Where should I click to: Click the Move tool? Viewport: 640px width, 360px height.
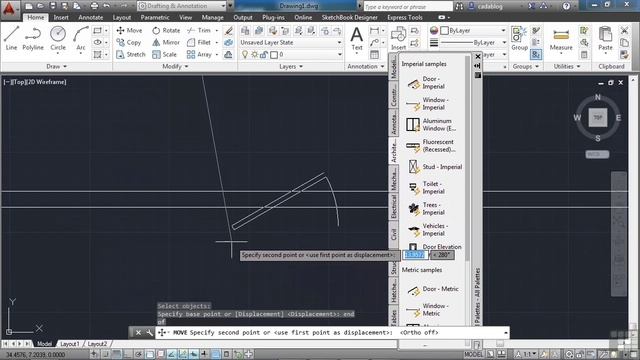129,30
